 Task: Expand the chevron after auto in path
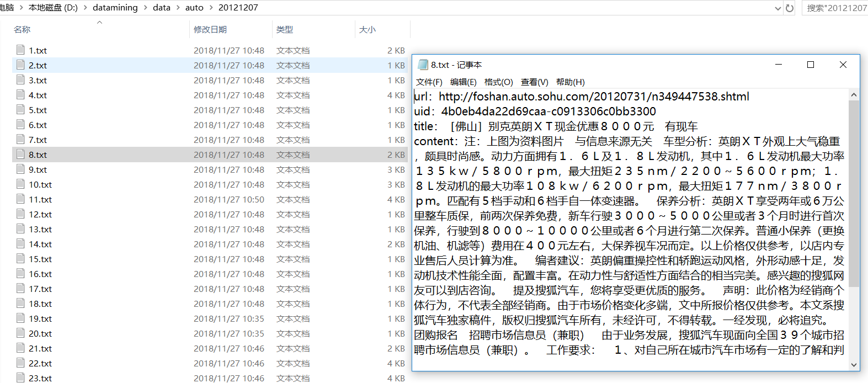[211, 8]
